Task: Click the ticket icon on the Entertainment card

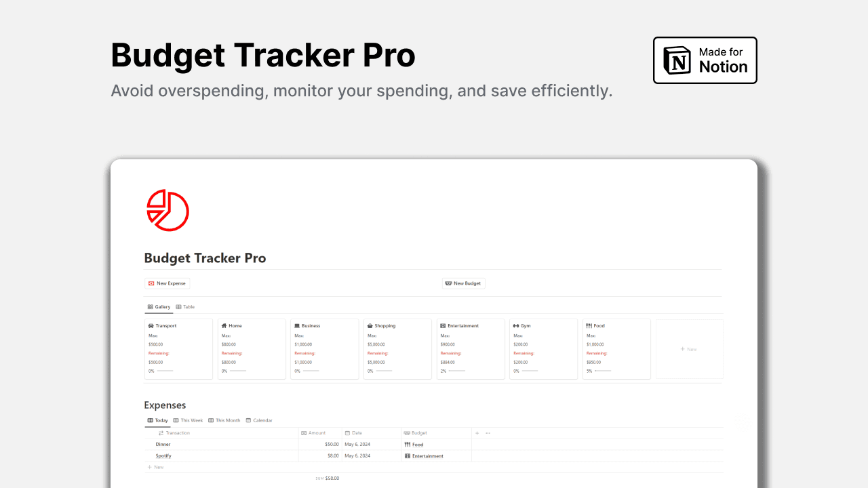Action: click(443, 325)
